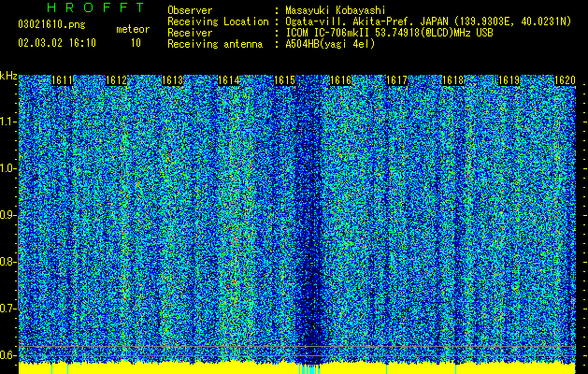Screen dimensions: 588x374
Task: Click the 0.8 frequency axis label
Action: (x=7, y=262)
